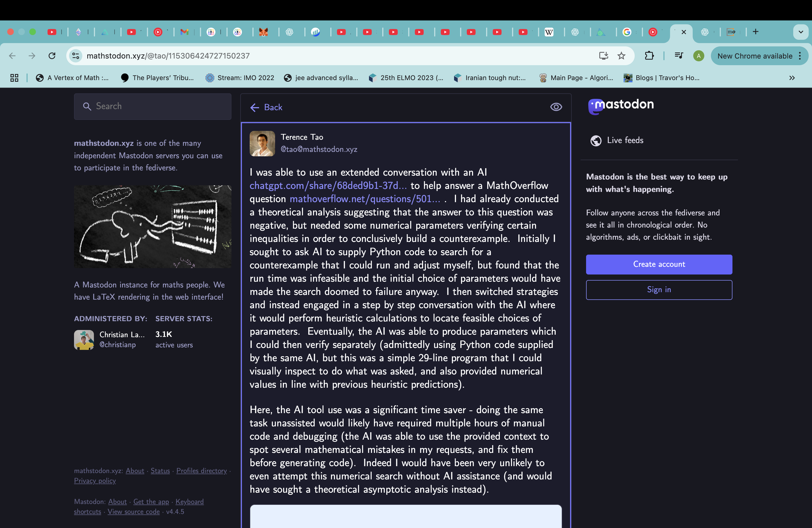This screenshot has height=528, width=812.
Task: Open the Gmail tab
Action: click(x=184, y=32)
